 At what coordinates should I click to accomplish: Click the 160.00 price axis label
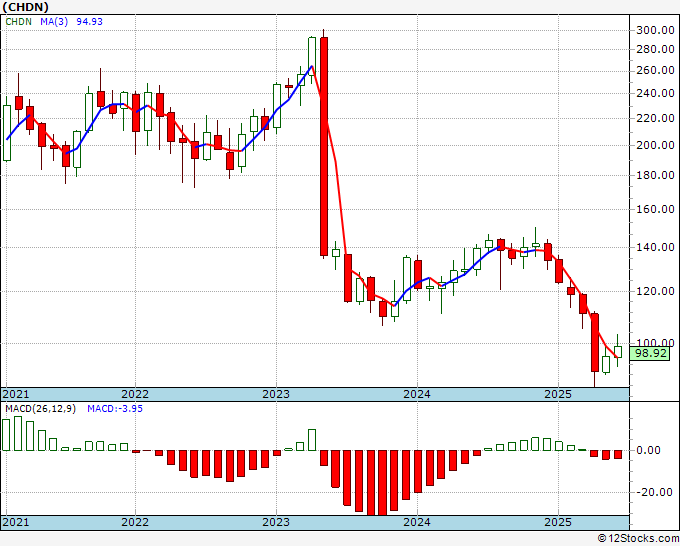tap(655, 209)
